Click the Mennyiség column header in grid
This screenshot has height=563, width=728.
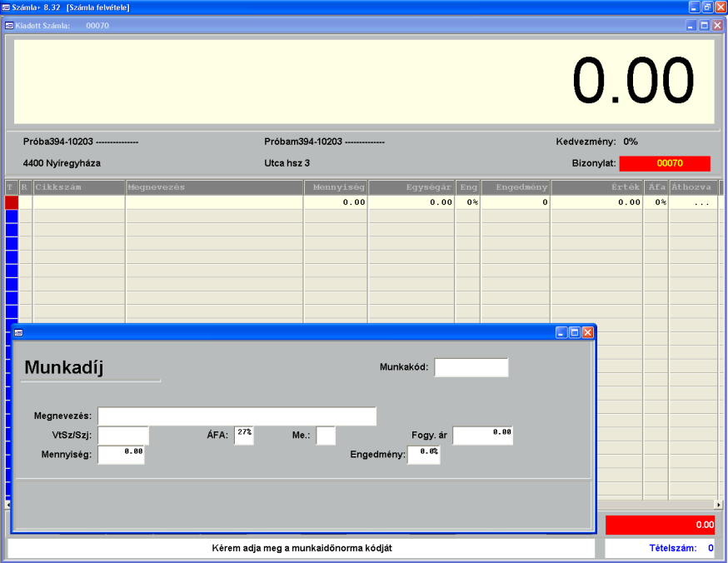[336, 187]
